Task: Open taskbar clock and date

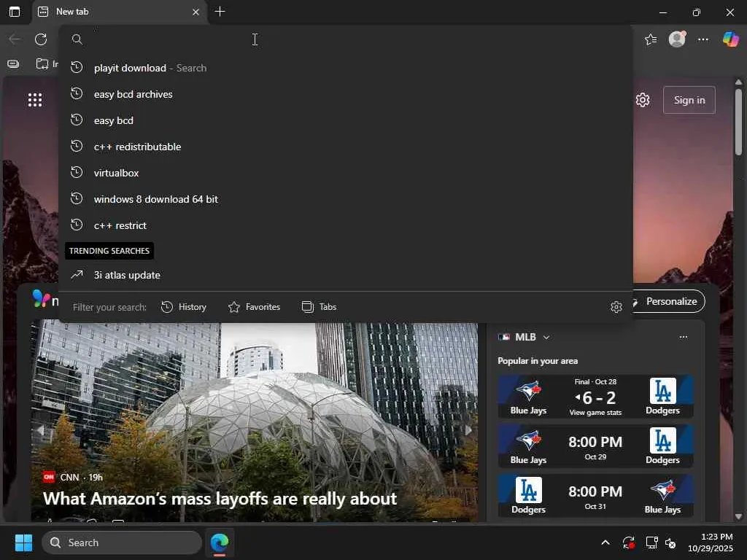Action: tap(710, 542)
